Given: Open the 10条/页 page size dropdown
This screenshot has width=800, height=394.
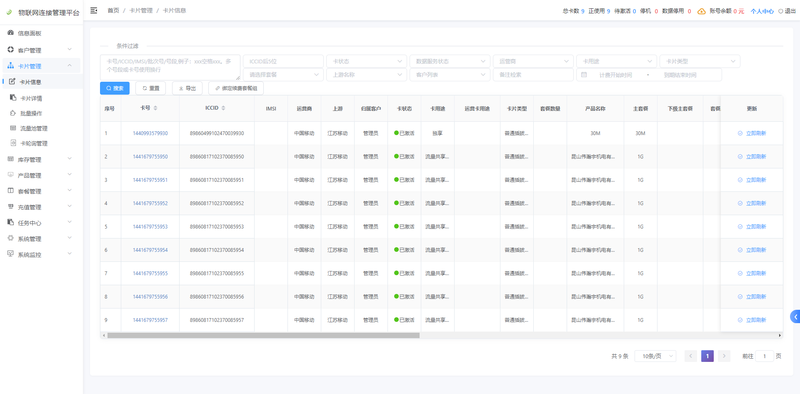Looking at the screenshot, I should (x=655, y=356).
